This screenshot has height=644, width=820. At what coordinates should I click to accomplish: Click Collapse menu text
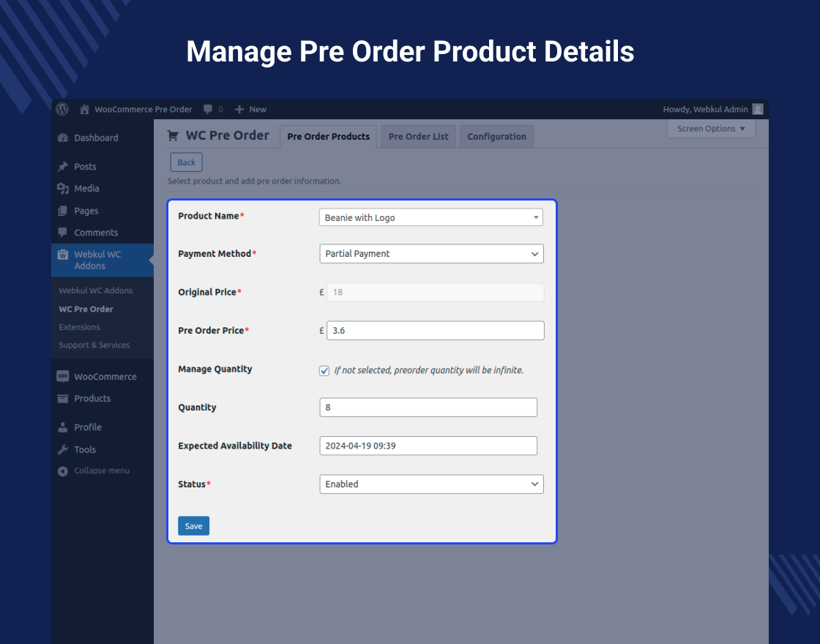coord(102,471)
